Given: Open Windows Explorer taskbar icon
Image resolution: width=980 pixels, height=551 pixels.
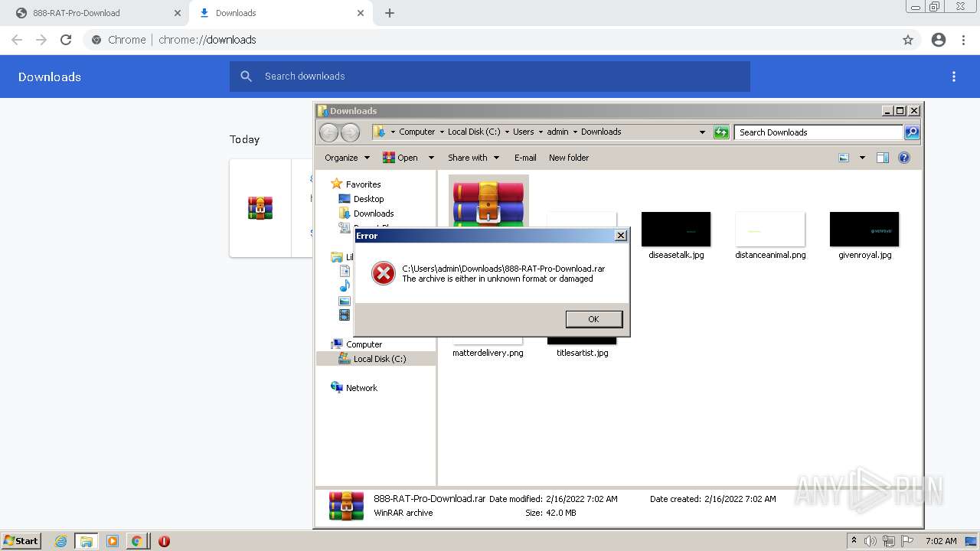Looking at the screenshot, I should [87, 541].
